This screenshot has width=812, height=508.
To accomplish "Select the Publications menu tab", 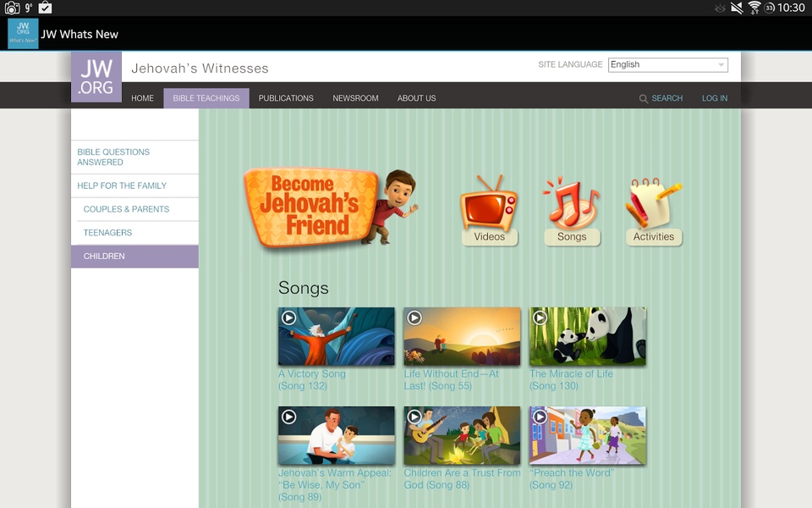I will pos(286,98).
